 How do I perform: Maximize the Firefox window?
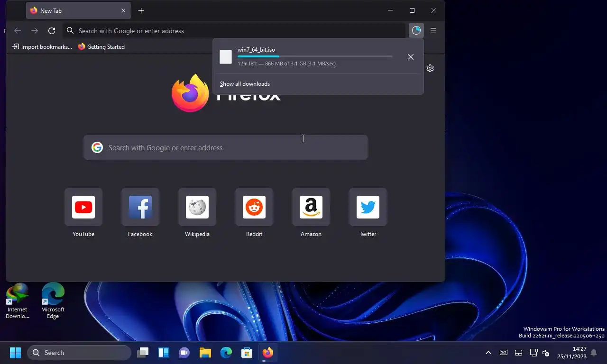coord(412,10)
